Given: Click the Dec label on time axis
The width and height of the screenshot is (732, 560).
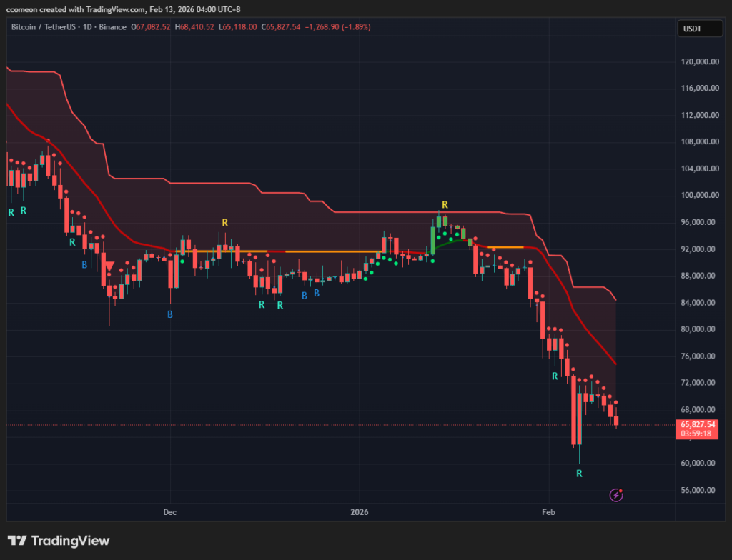Looking at the screenshot, I should [x=170, y=512].
